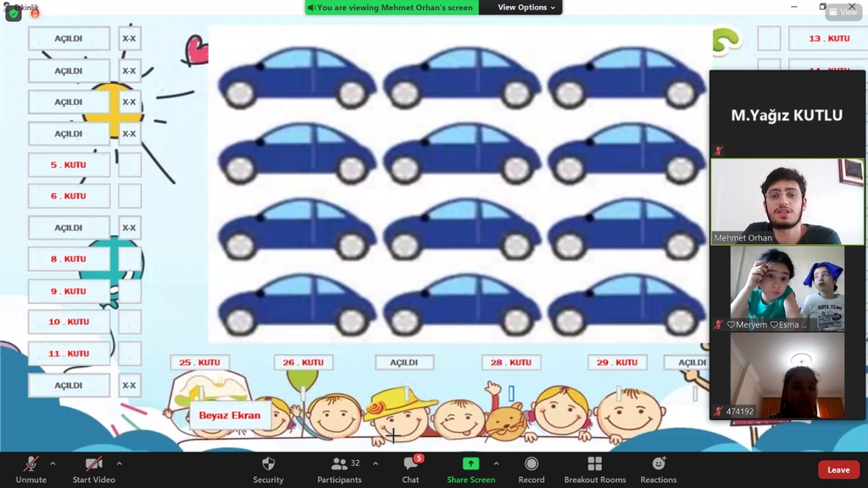
Task: Select Mehmet Orhan's video thumbnail
Action: pyautogui.click(x=787, y=202)
